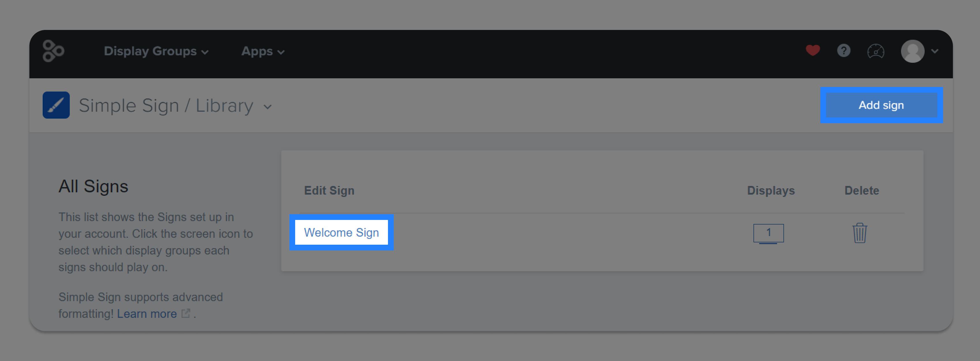The width and height of the screenshot is (980, 361).
Task: Follow the Learn more link
Action: 147,313
